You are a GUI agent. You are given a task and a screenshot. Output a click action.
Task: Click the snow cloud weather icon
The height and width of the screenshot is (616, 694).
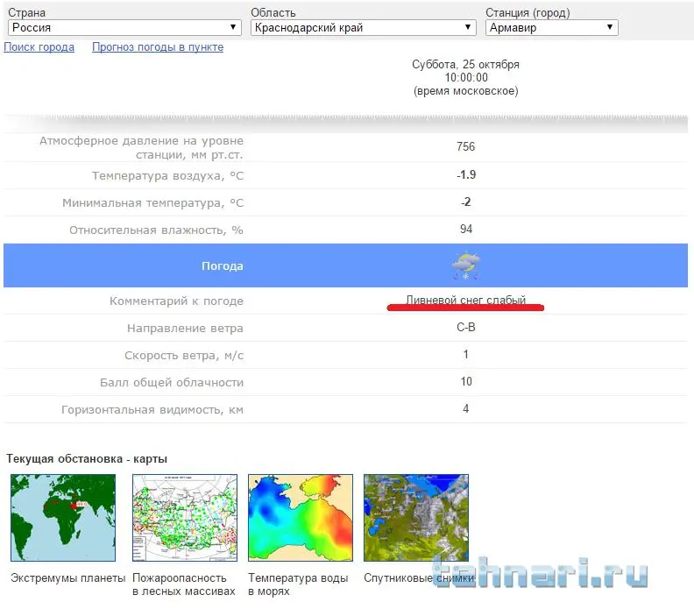(465, 266)
